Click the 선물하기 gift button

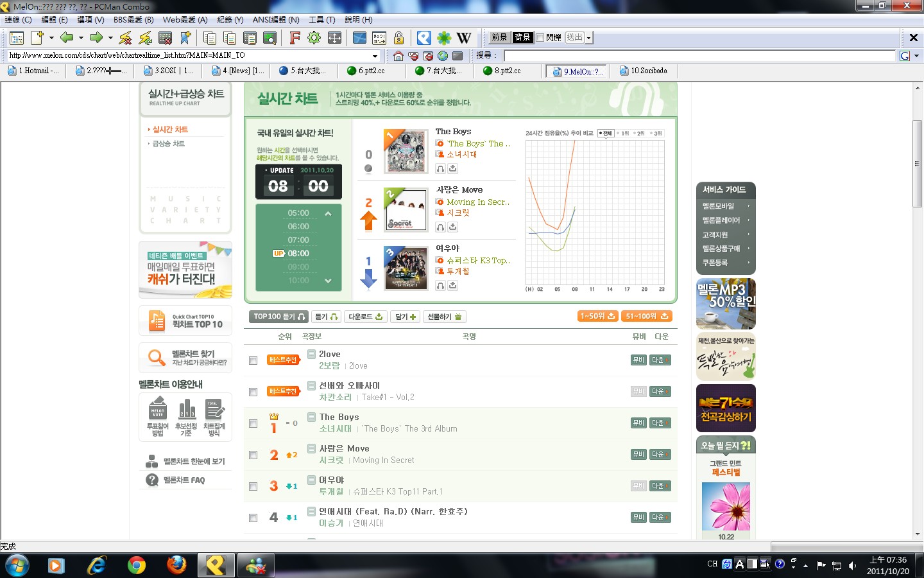(x=444, y=317)
